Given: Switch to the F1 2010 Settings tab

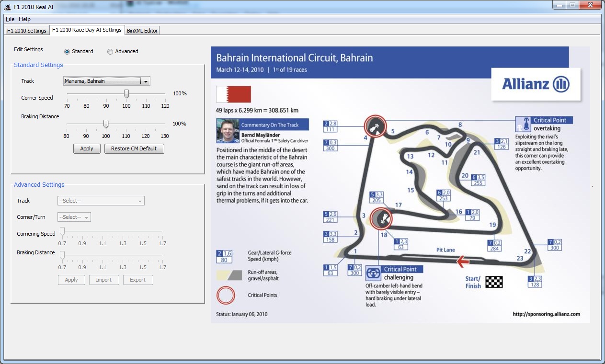Looking at the screenshot, I should tap(27, 31).
